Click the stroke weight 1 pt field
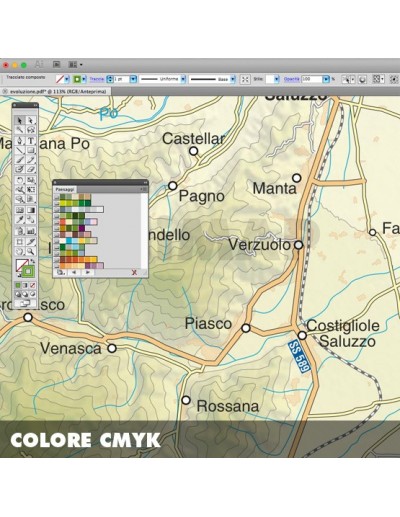Viewport: 400px width, 517px height. click(121, 79)
